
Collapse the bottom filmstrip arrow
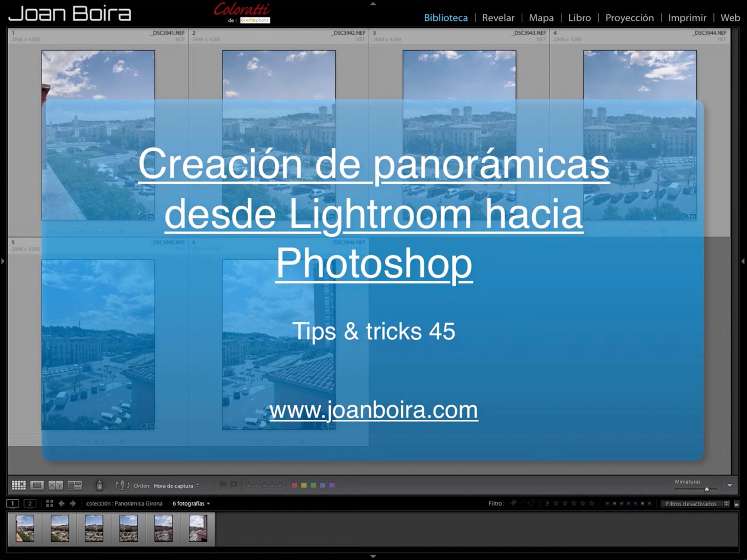373,556
